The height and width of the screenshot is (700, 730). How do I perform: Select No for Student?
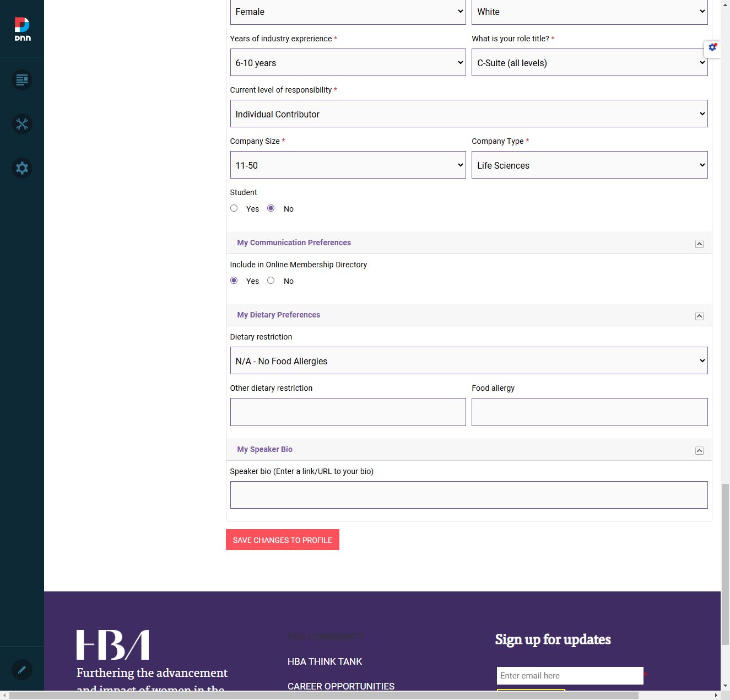click(271, 208)
